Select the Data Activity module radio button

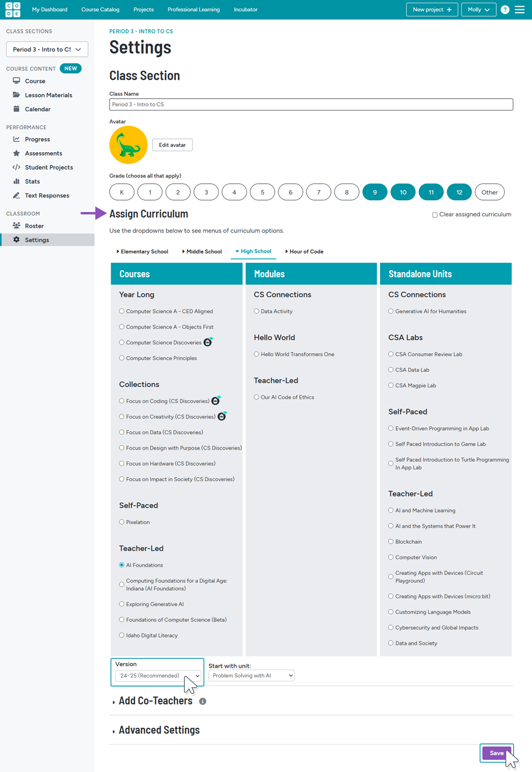(257, 311)
